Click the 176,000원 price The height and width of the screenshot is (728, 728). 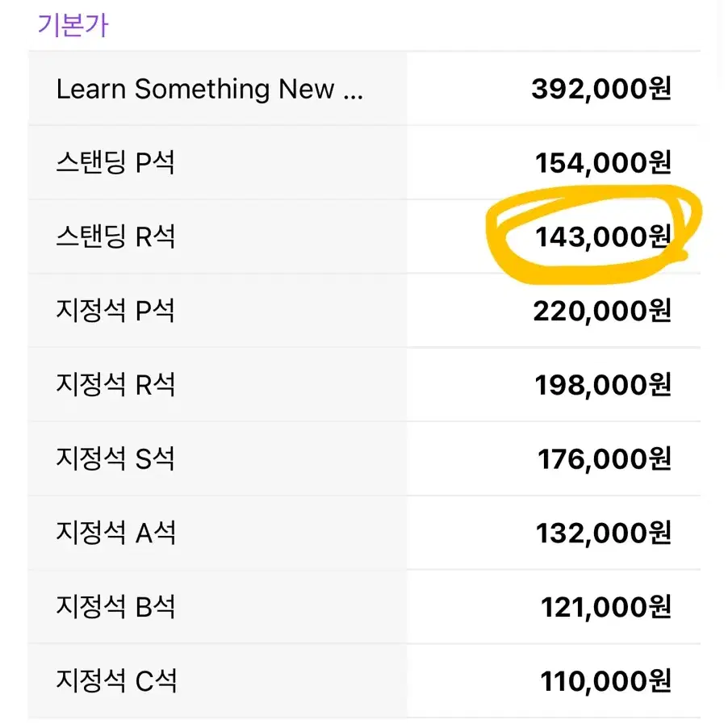(605, 458)
